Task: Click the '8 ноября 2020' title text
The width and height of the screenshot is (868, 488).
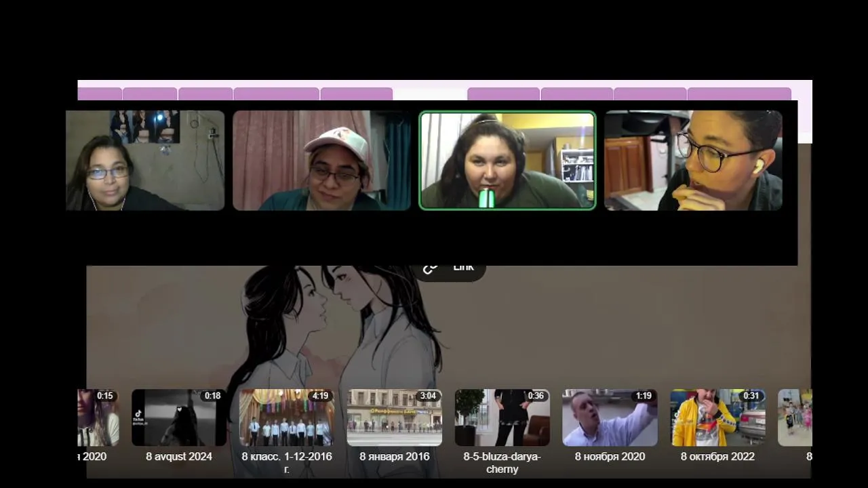Action: (610, 457)
